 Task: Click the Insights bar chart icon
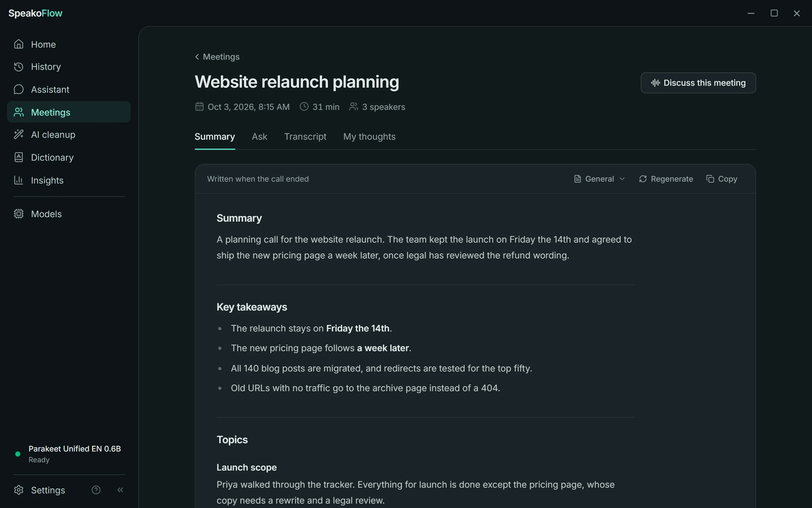19,180
